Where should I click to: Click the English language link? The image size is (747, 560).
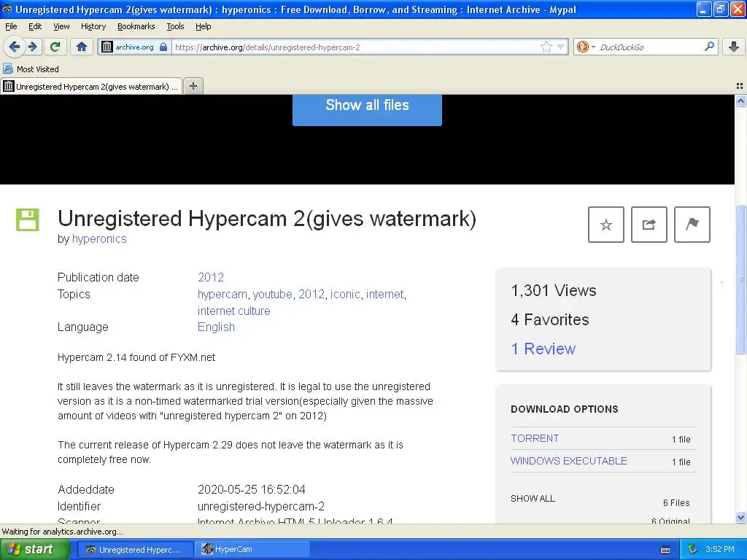[x=216, y=327]
